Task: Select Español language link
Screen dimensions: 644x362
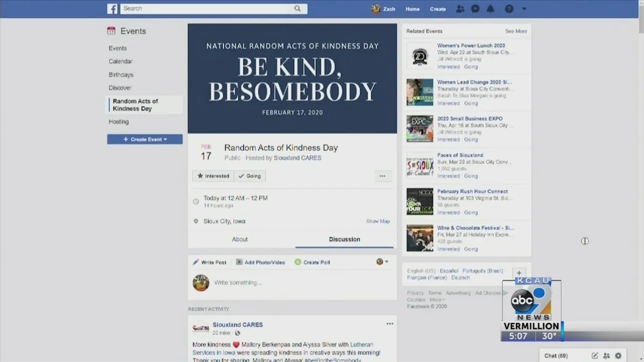Action: (449, 271)
